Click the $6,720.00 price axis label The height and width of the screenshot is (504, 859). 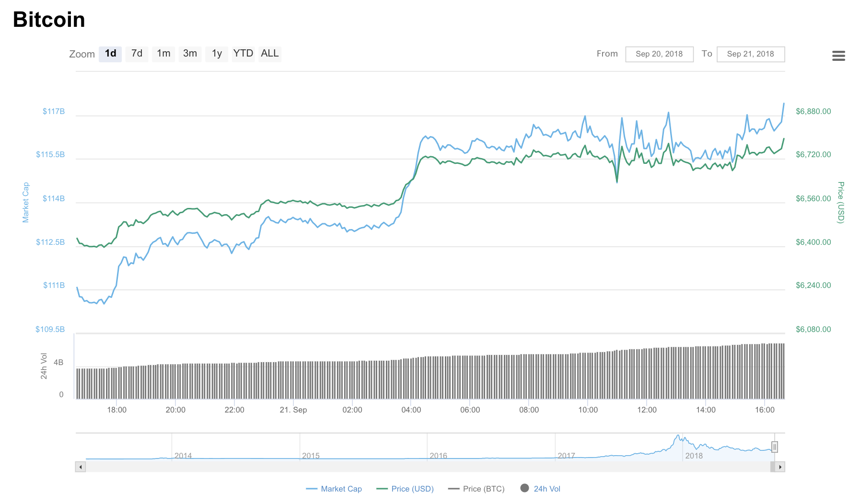pyautogui.click(x=813, y=155)
